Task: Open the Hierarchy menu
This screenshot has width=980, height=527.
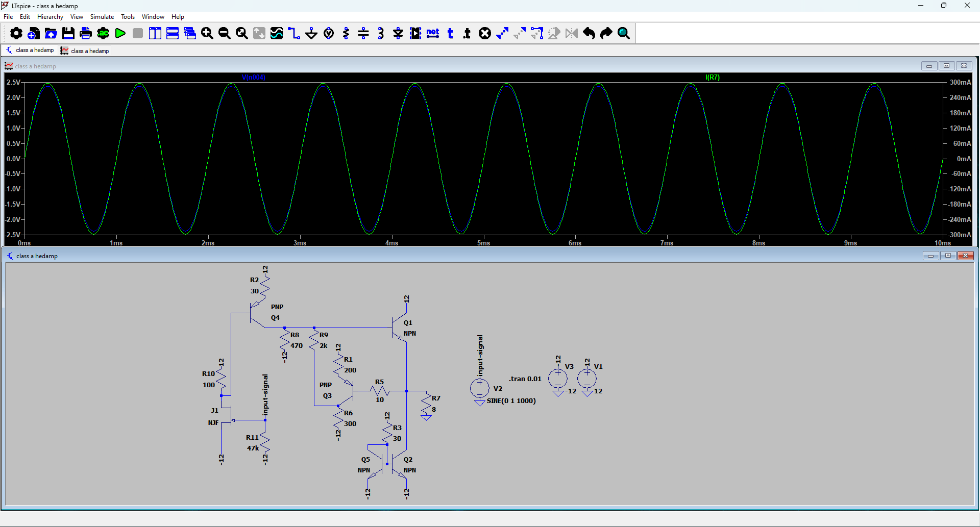Action: (x=50, y=17)
